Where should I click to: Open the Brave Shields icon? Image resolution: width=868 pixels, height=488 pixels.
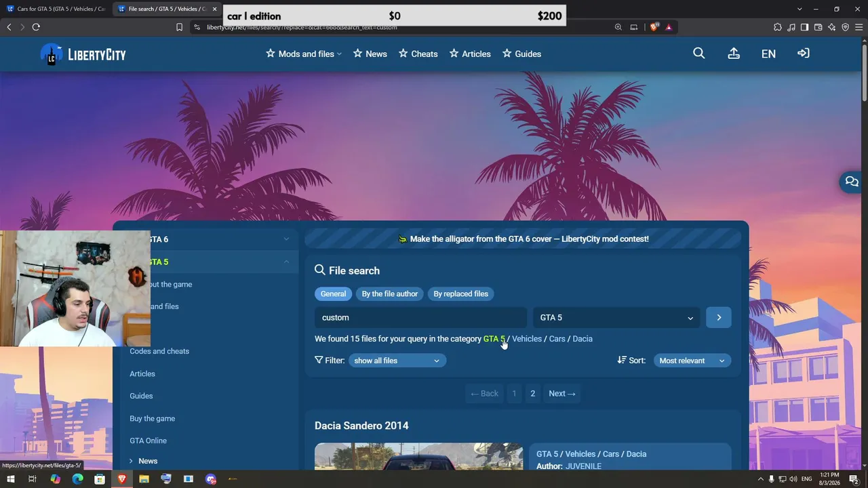click(654, 27)
